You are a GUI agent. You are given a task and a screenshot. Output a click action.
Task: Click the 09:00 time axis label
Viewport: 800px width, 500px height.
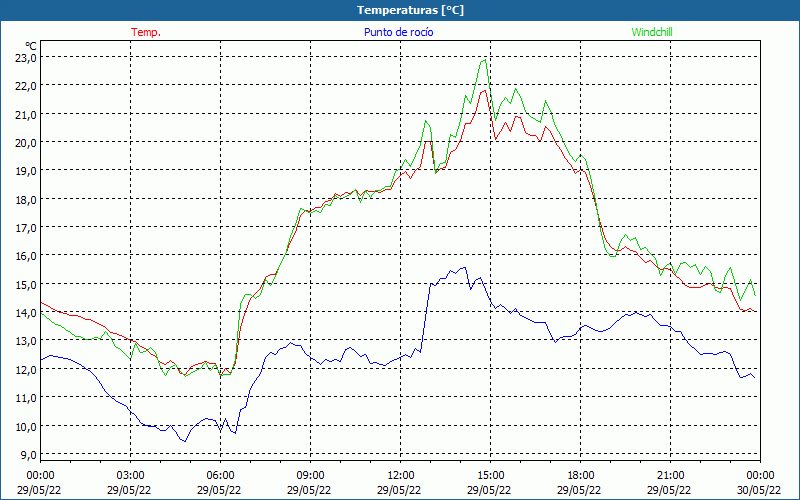click(310, 476)
